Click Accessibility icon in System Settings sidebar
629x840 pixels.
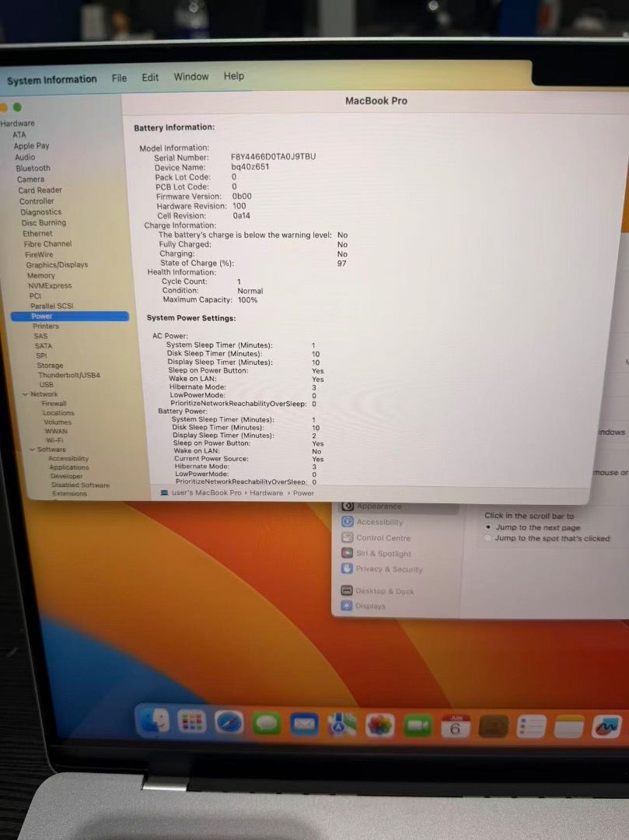(x=348, y=521)
